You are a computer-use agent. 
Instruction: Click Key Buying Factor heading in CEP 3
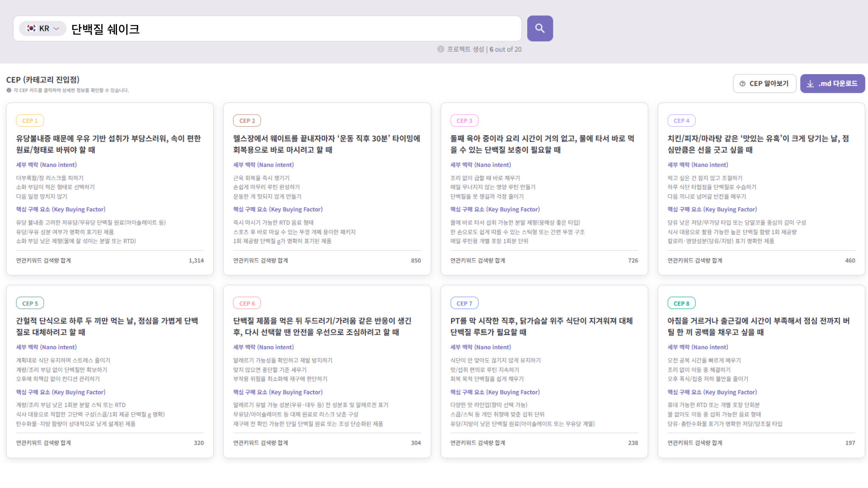[x=495, y=209]
